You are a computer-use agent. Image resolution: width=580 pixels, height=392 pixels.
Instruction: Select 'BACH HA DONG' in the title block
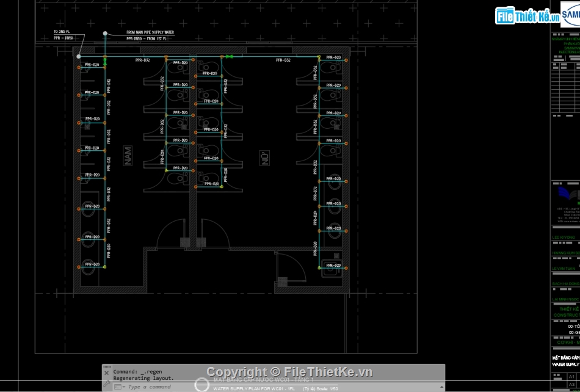[x=566, y=284]
